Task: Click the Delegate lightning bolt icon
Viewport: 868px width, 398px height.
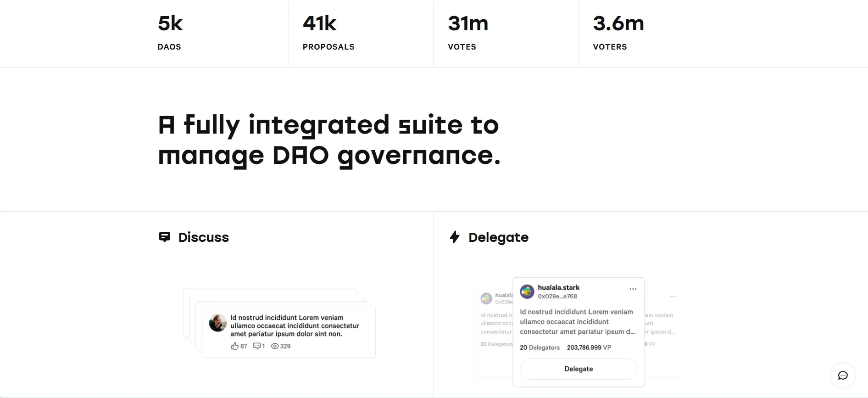Action: click(x=454, y=237)
